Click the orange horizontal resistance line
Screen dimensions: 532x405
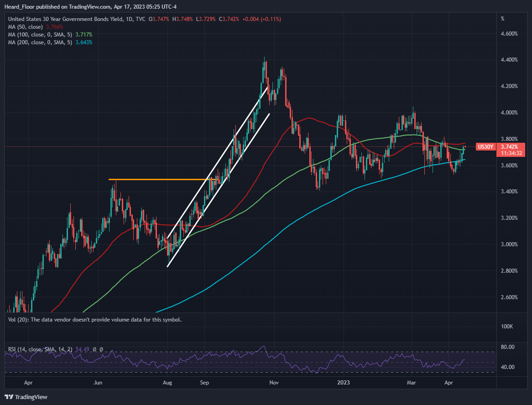pos(163,179)
